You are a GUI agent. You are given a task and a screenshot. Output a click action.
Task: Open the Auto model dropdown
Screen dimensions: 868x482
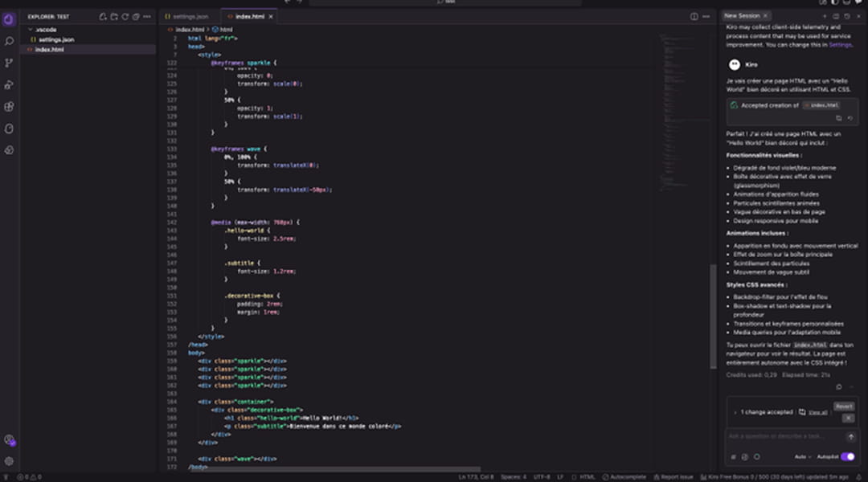pyautogui.click(x=802, y=456)
